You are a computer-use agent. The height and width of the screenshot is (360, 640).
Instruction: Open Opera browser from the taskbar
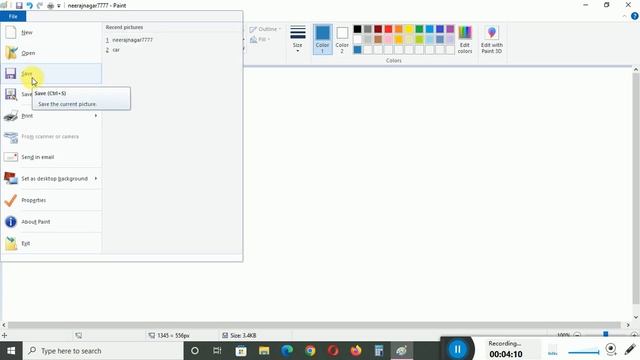tap(333, 351)
